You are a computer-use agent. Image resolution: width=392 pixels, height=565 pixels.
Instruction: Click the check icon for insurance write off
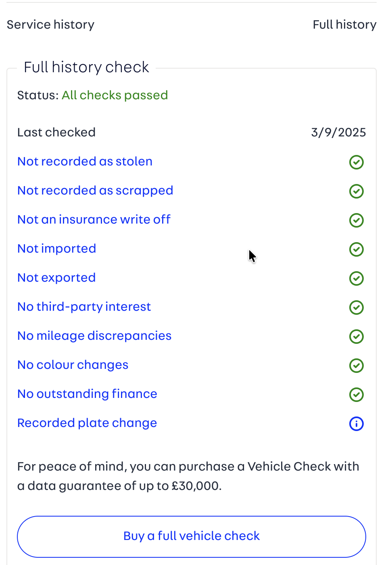357,220
